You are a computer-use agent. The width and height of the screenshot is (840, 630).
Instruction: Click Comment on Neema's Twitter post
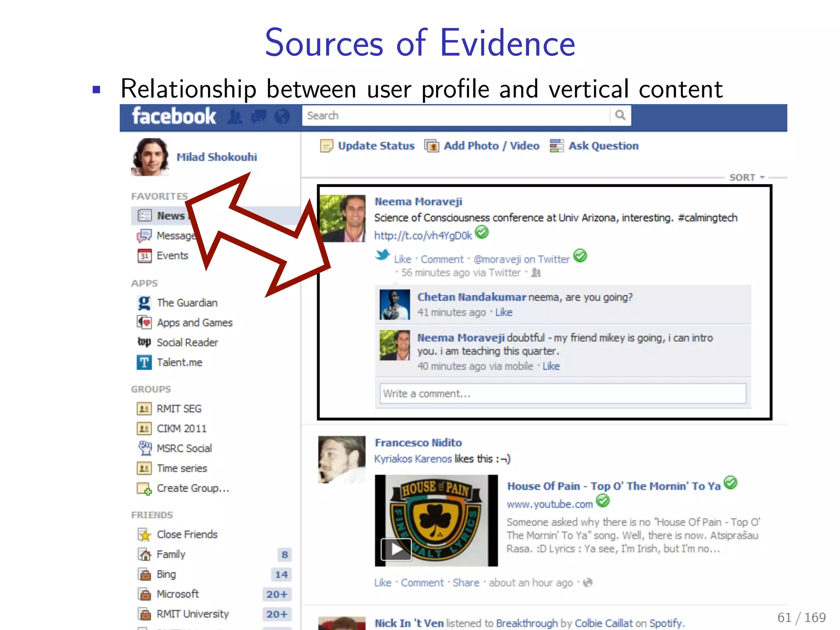[442, 260]
